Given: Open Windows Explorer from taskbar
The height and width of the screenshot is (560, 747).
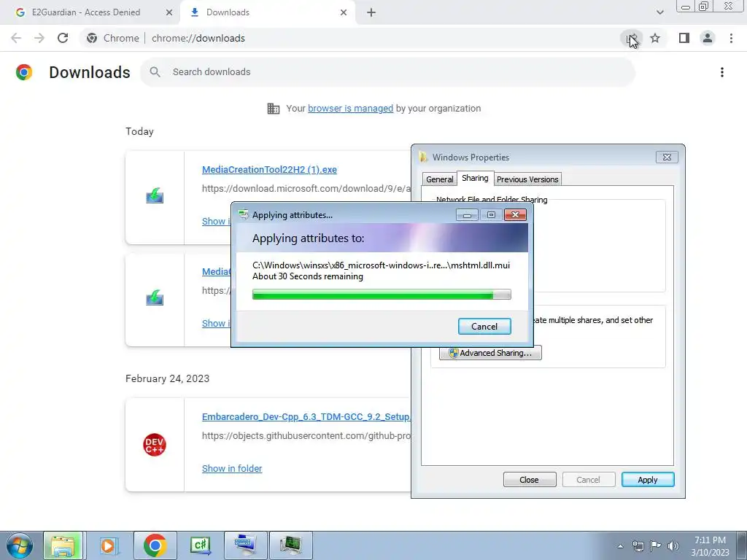Looking at the screenshot, I should pyautogui.click(x=63, y=545).
